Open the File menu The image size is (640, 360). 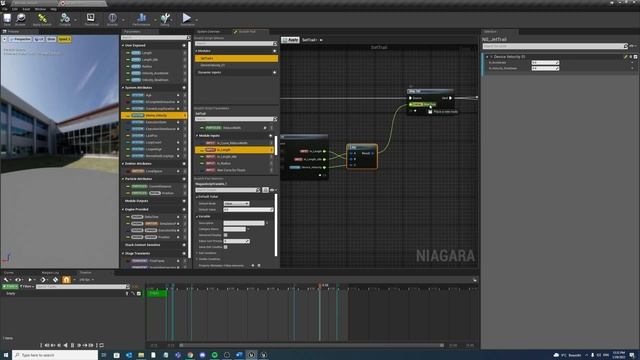4,9
